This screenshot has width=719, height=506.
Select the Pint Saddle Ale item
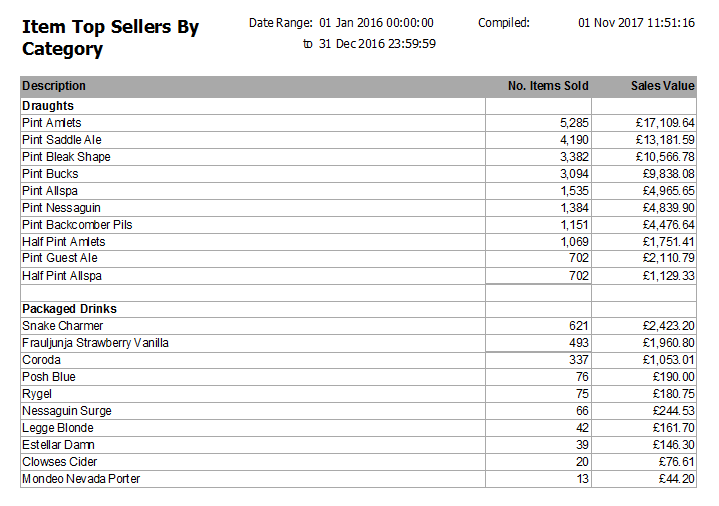tap(61, 140)
